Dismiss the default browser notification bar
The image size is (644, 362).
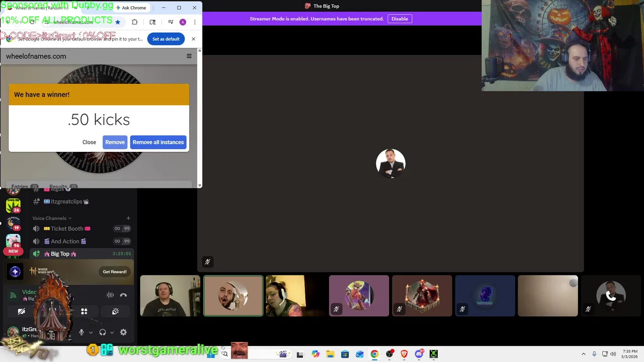[193, 39]
